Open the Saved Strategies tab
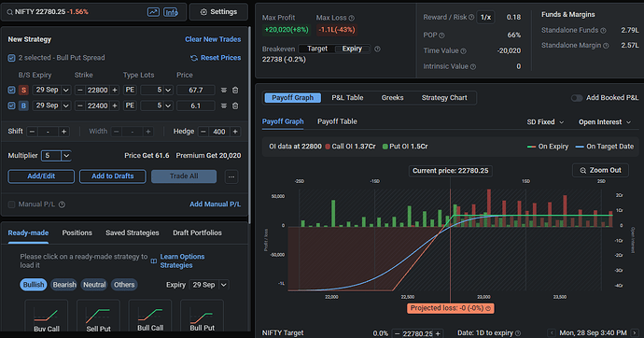Image resolution: width=644 pixels, height=338 pixels. [133, 232]
